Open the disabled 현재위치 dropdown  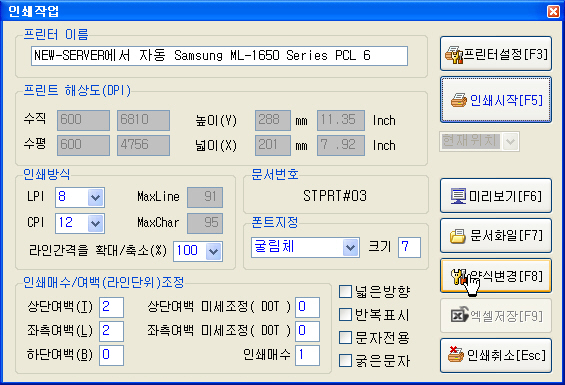pyautogui.click(x=510, y=141)
